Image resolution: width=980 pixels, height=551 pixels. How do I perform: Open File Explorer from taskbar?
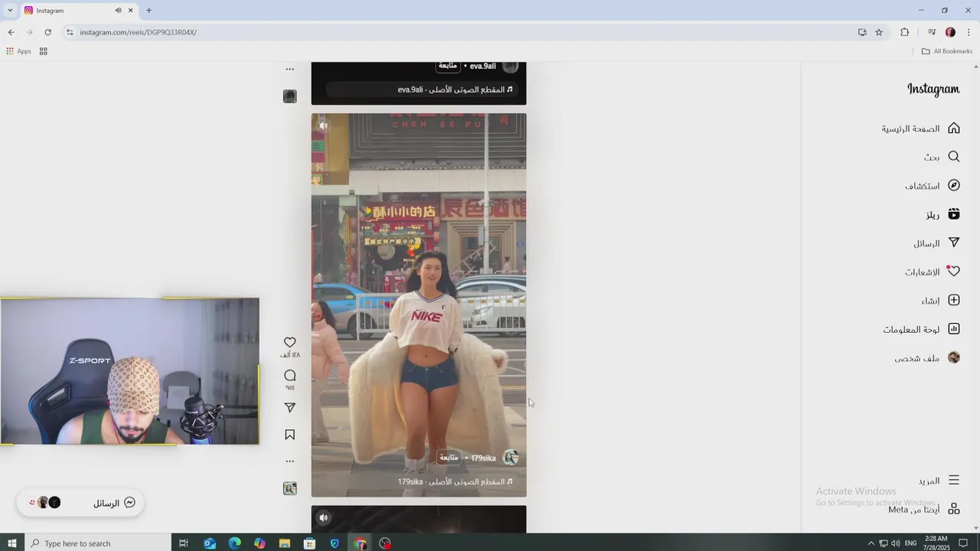tap(285, 543)
